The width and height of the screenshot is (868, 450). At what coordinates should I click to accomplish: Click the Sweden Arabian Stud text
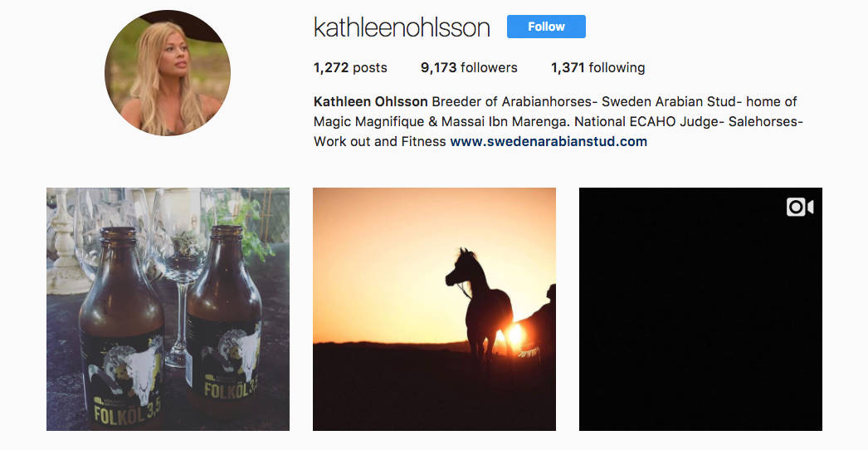pos(669,101)
